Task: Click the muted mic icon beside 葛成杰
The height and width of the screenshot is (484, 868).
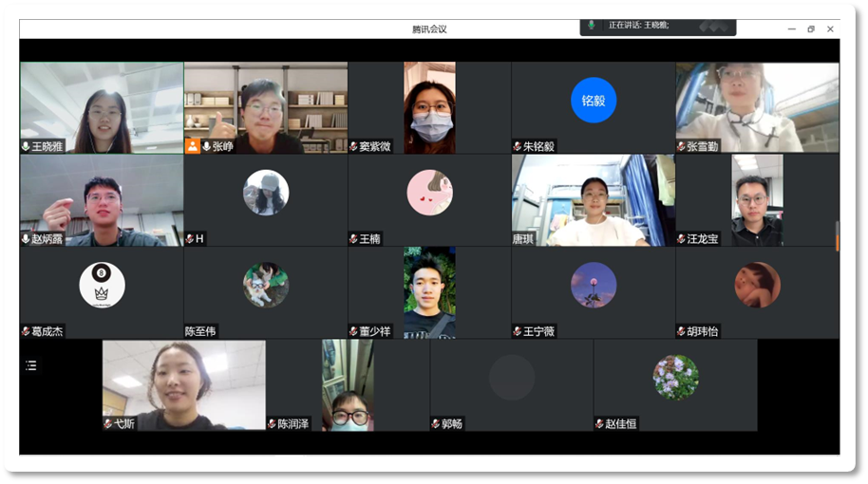Action: (27, 331)
